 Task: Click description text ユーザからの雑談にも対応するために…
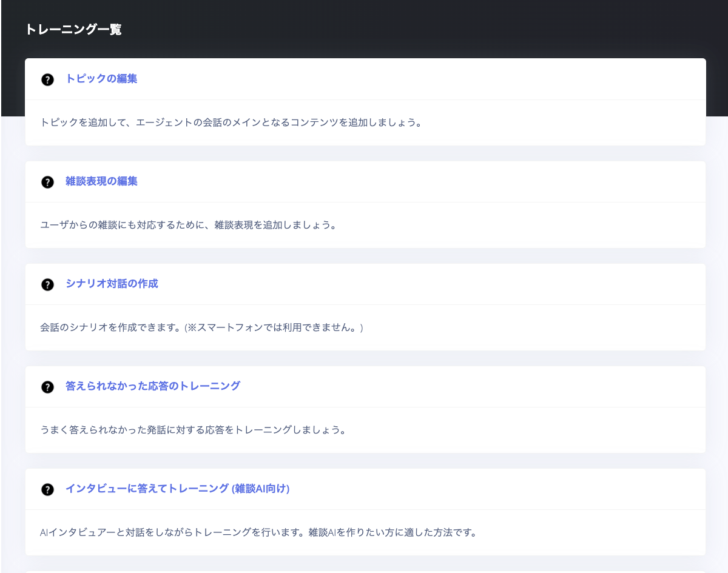point(188,225)
